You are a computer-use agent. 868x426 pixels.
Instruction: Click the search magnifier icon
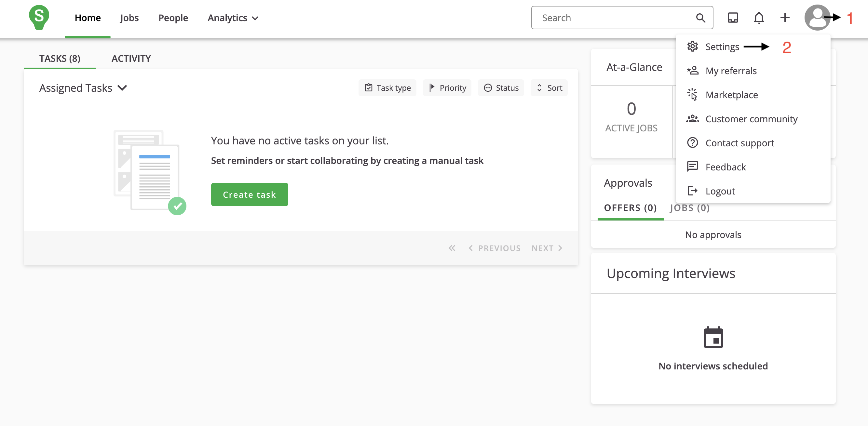(x=700, y=18)
